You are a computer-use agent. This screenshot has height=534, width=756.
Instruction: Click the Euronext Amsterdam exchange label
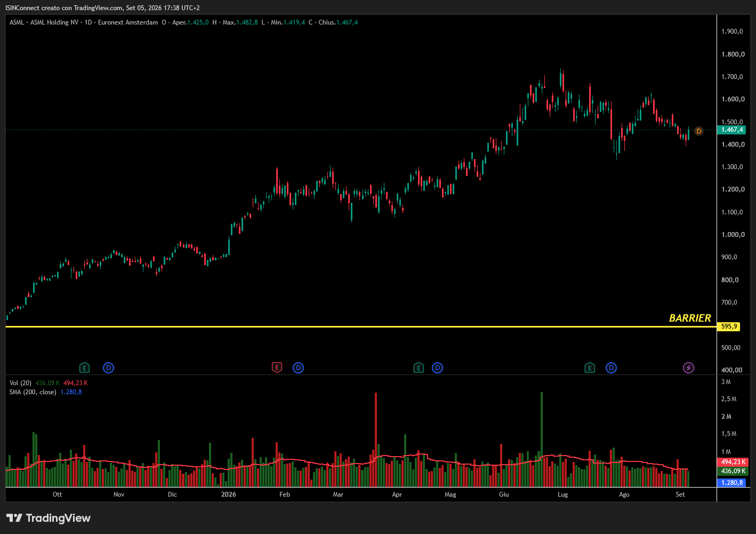click(x=128, y=22)
